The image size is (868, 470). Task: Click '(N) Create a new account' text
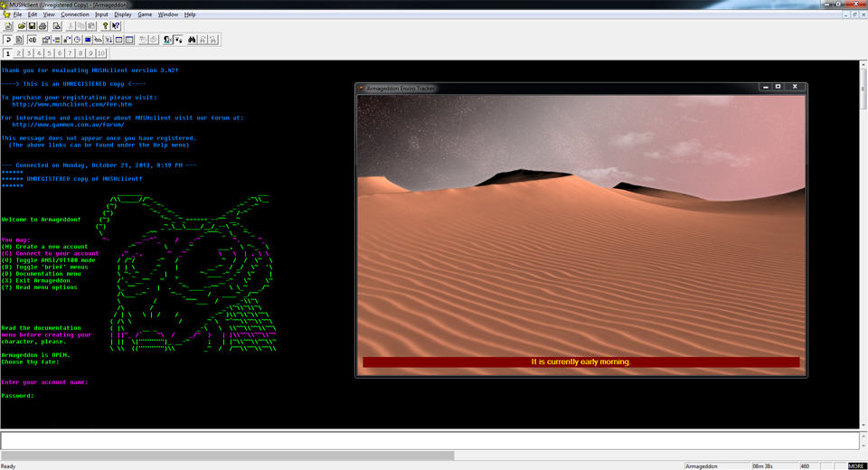[x=44, y=247]
